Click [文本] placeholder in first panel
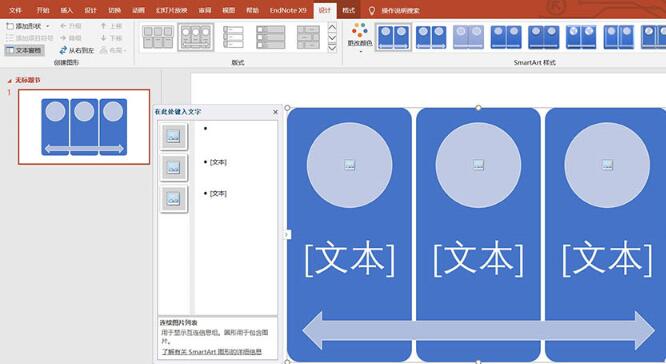The image size is (666, 364). (x=350, y=258)
